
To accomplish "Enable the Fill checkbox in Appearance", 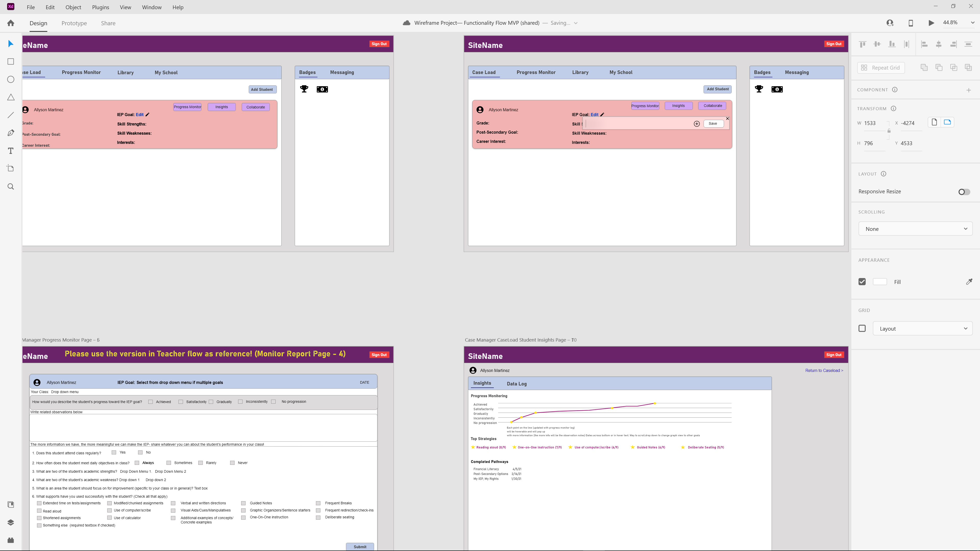I will [x=862, y=281].
